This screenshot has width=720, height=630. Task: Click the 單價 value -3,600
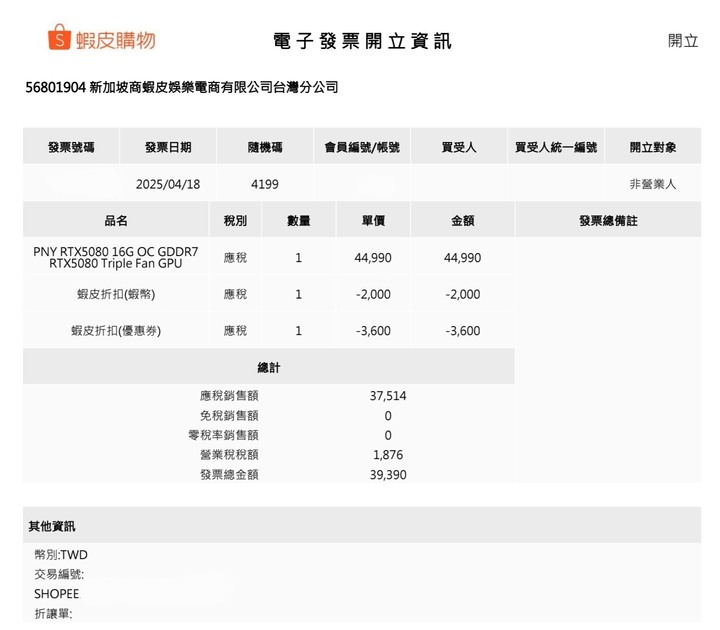pyautogui.click(x=373, y=331)
